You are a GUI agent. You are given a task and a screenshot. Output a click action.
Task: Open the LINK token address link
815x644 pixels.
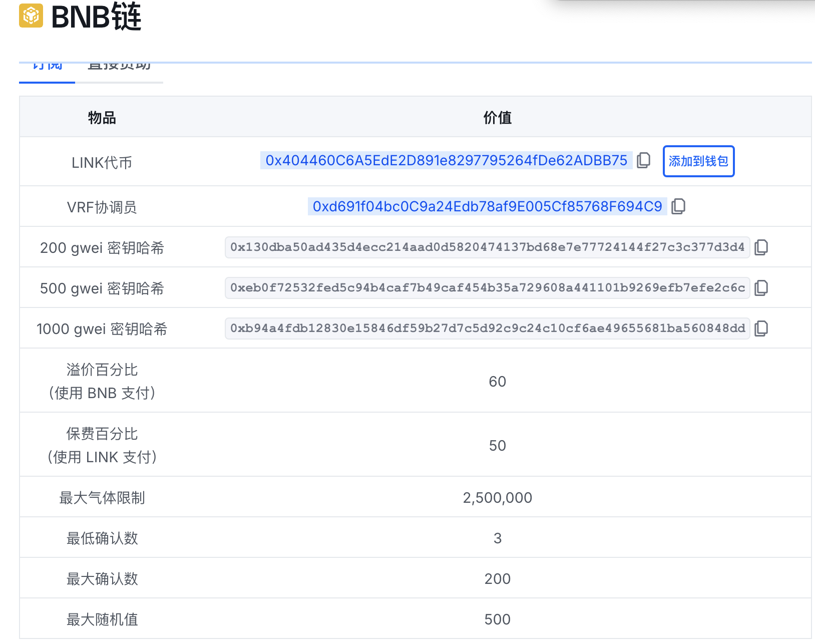click(x=446, y=160)
